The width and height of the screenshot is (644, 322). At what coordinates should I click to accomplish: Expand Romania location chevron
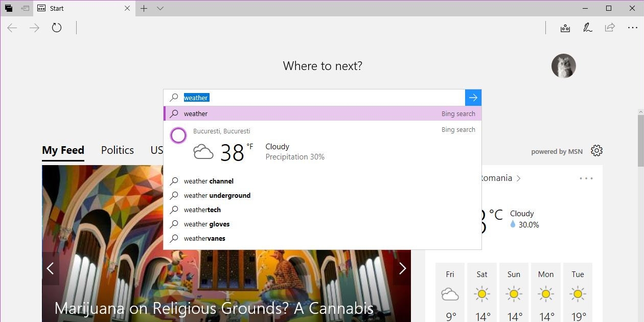point(519,178)
